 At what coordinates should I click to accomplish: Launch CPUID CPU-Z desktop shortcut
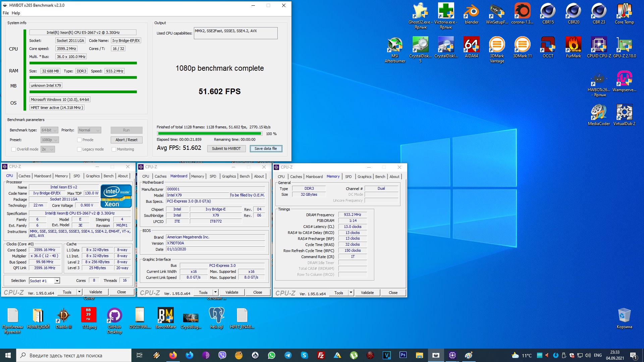pos(599,47)
